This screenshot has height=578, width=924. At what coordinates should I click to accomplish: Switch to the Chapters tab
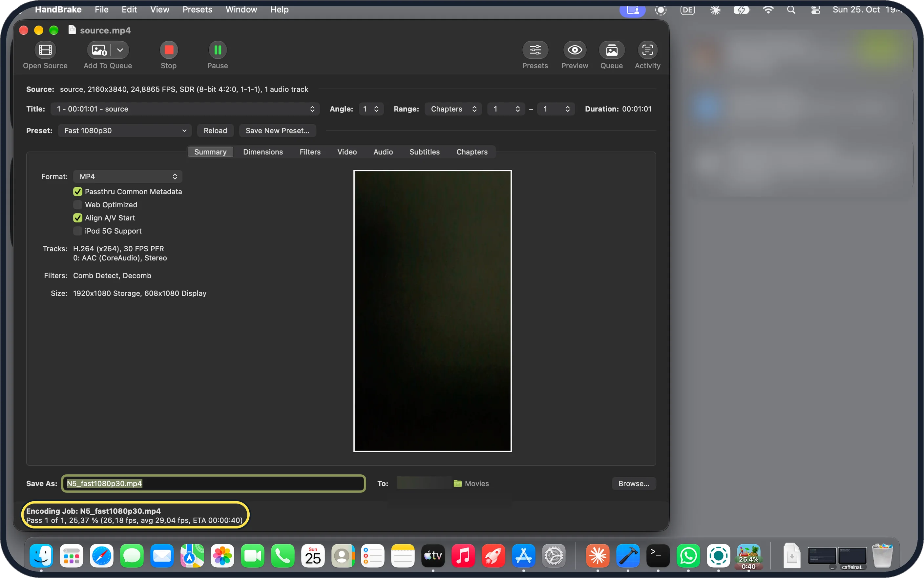tap(472, 152)
